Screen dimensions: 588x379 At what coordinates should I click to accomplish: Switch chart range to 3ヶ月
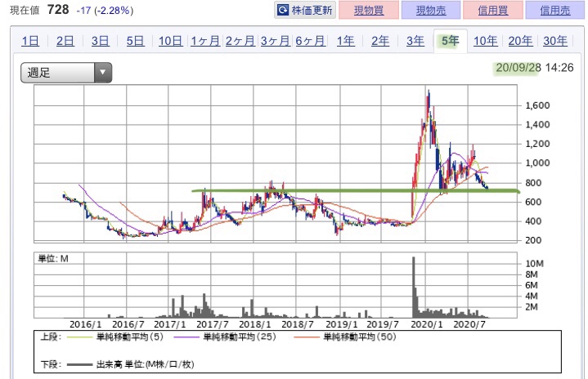pyautogui.click(x=276, y=41)
